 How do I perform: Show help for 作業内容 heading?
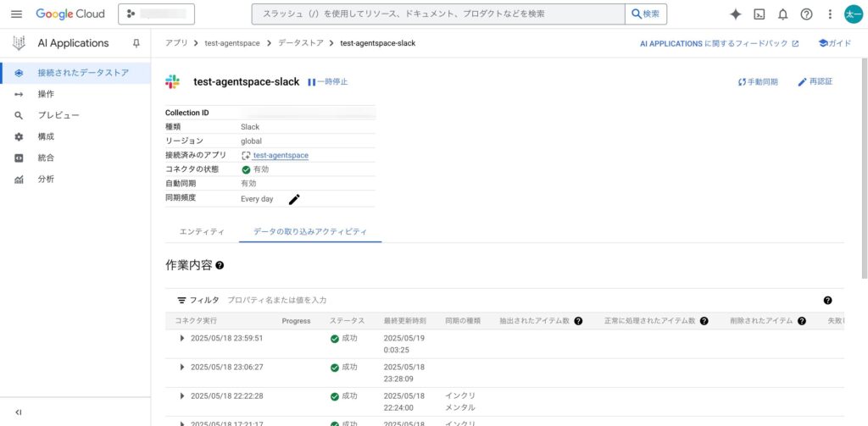(220, 266)
